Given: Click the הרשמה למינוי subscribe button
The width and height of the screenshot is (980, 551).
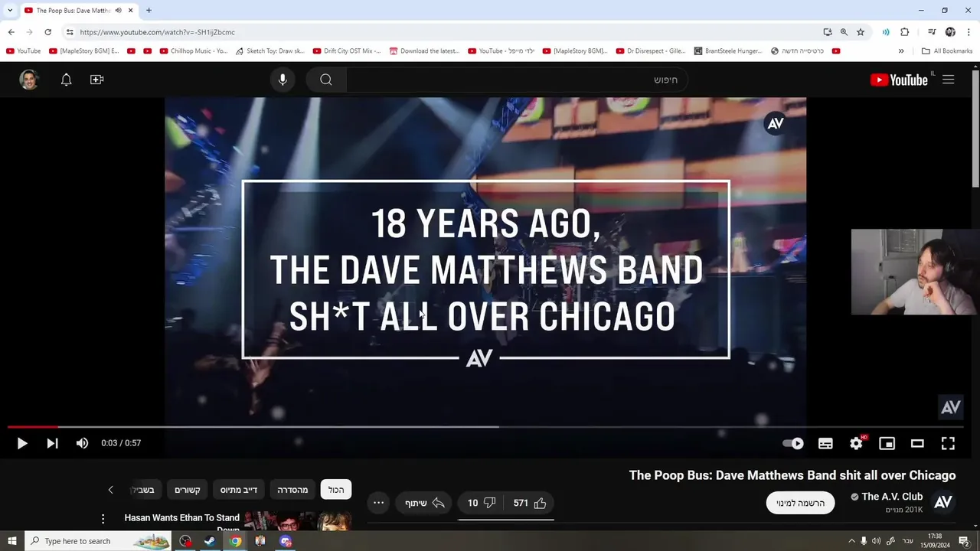Looking at the screenshot, I should coord(800,503).
